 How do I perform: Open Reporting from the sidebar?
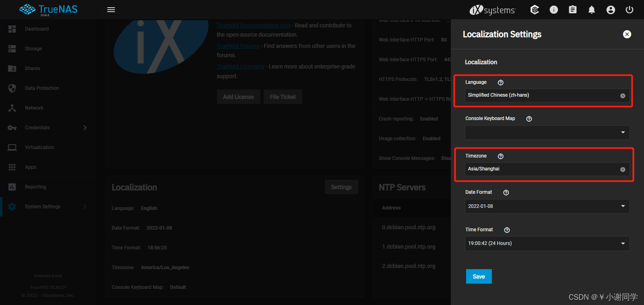48,187
